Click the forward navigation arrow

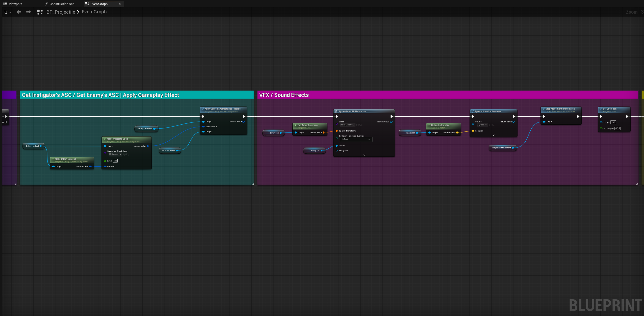[29, 12]
